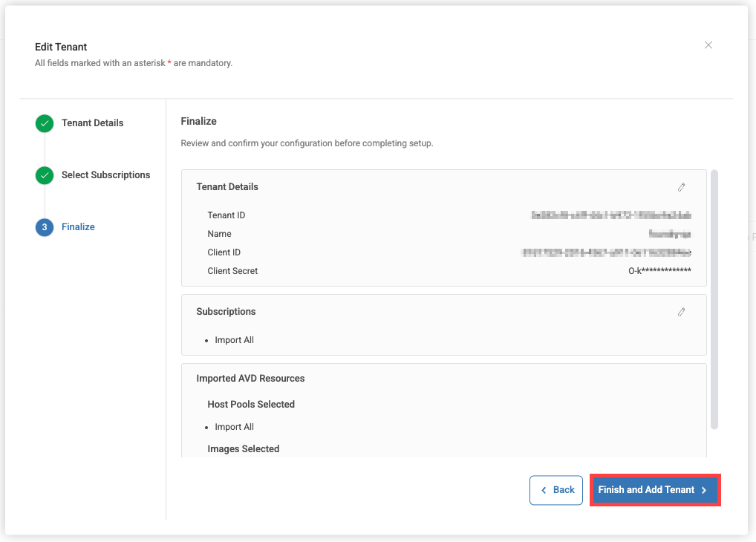Select the Import All bullet under Host Pools Selected
756x542 pixels.
click(x=234, y=426)
